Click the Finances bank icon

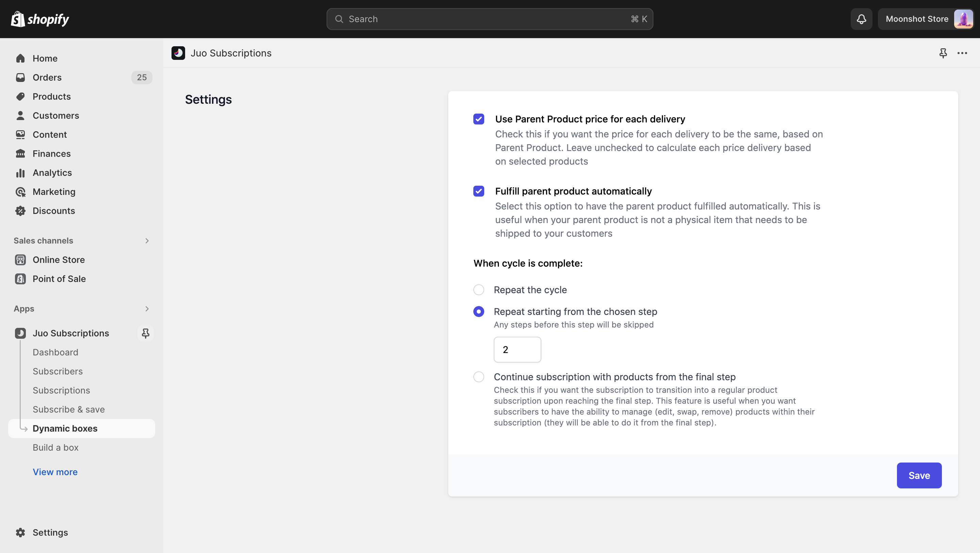(20, 153)
